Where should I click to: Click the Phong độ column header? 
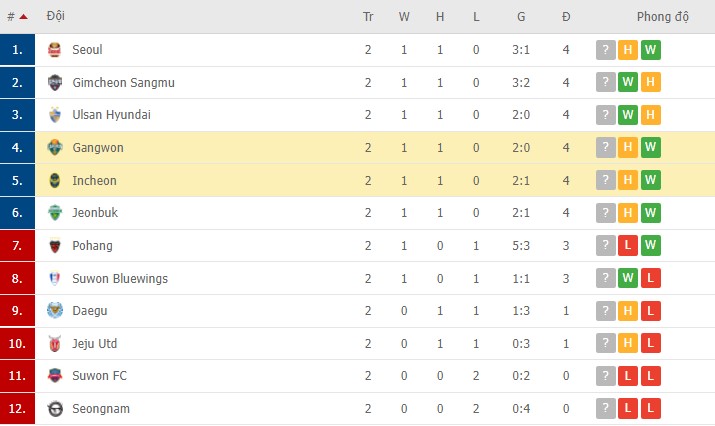pos(663,17)
